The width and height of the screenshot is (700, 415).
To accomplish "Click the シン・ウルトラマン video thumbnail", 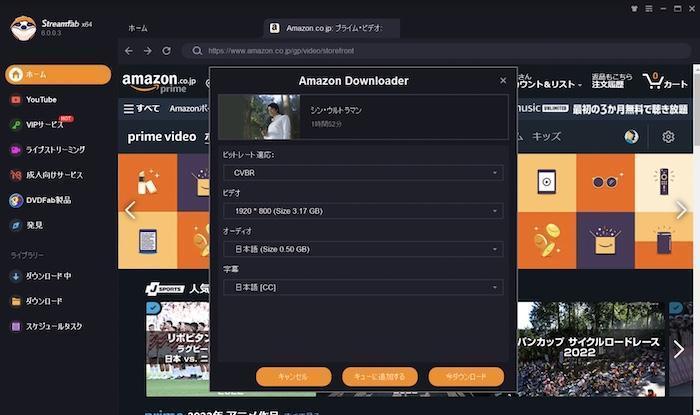I will coord(259,117).
